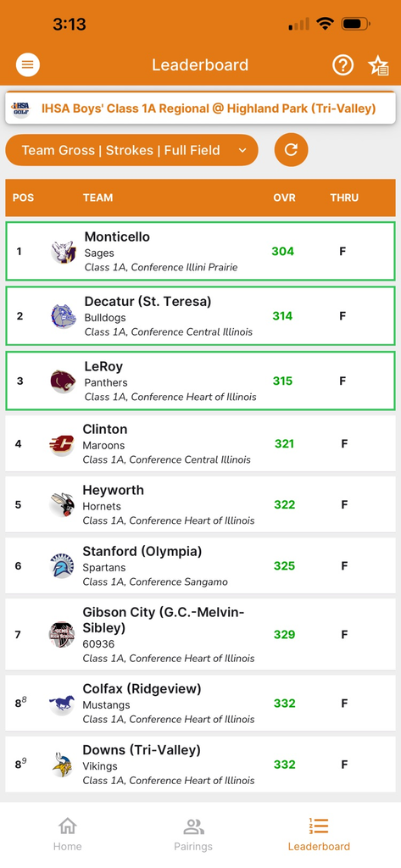Click the dropdown chevron arrow
401x868 pixels.
pyautogui.click(x=242, y=150)
